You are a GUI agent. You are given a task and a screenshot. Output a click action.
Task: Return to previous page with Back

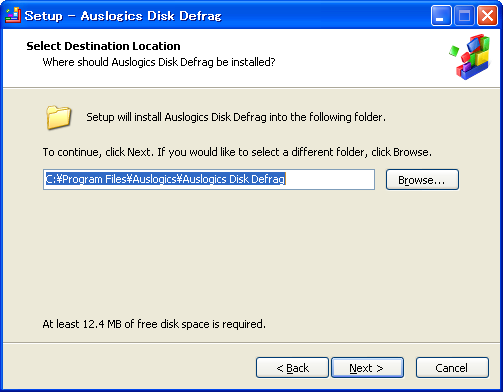pos(292,368)
